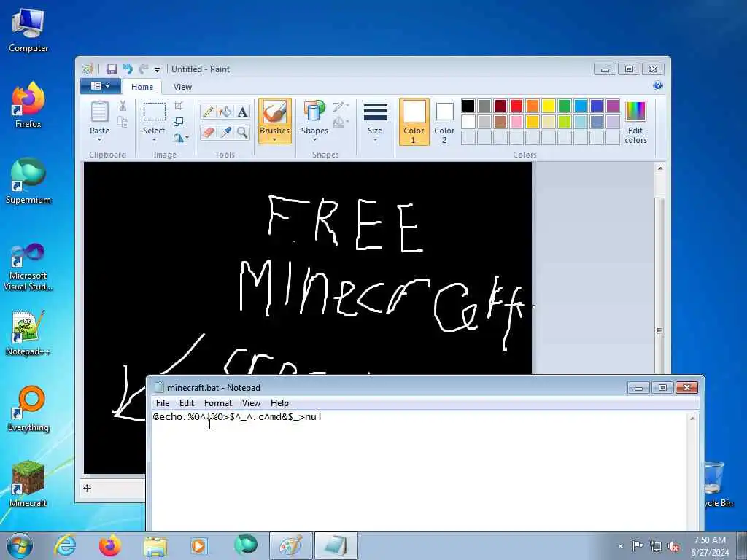Click the Undo arrow in Paint title bar

pos(128,69)
